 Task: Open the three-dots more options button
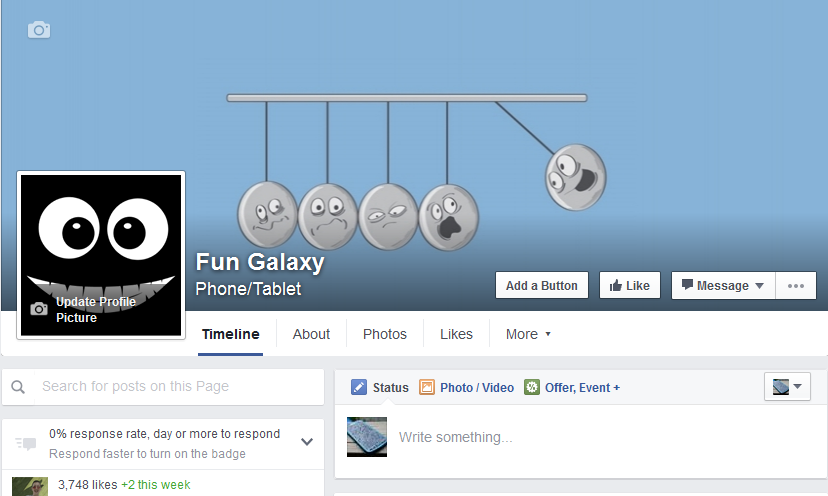coord(796,286)
